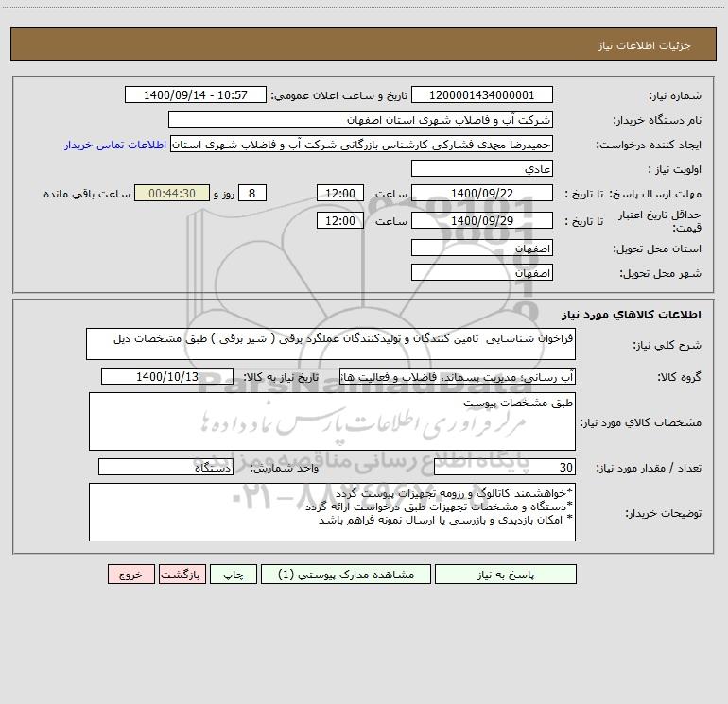The width and height of the screenshot is (728, 704).
Task: Click the شماره نیاز label
Action: pyautogui.click(x=675, y=95)
